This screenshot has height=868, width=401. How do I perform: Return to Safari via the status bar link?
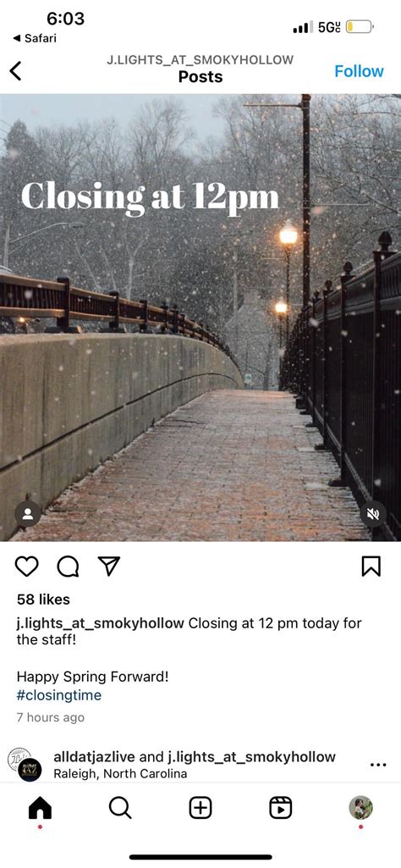(x=35, y=38)
